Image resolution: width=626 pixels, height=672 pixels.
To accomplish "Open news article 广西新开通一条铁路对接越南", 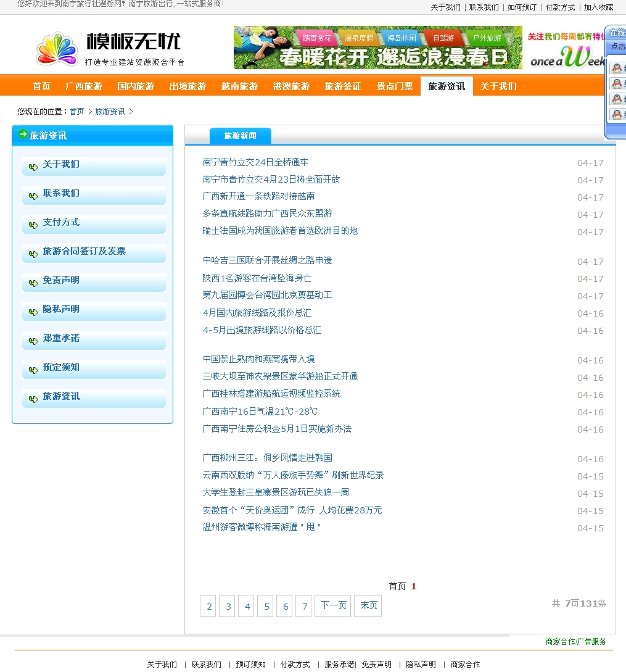I will [258, 196].
